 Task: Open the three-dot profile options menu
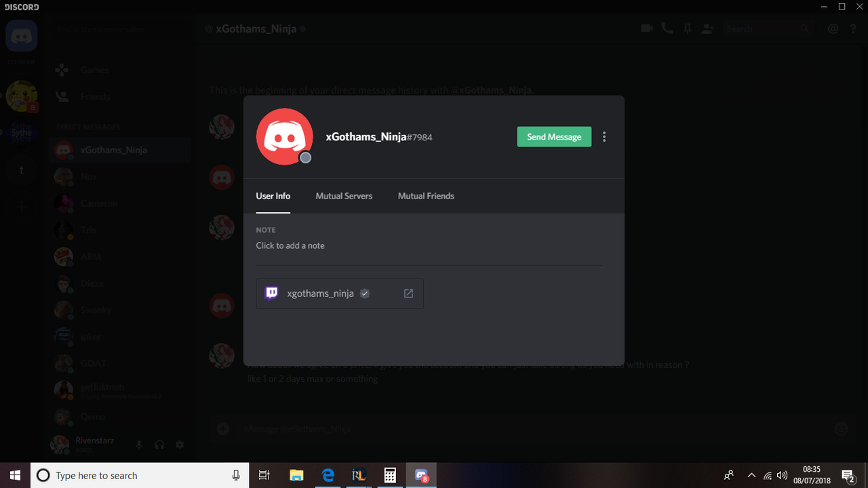click(604, 137)
